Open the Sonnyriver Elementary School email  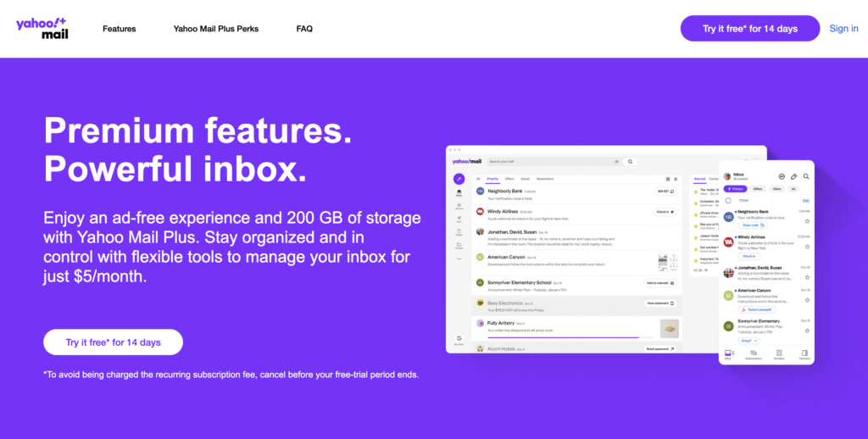[x=576, y=286]
